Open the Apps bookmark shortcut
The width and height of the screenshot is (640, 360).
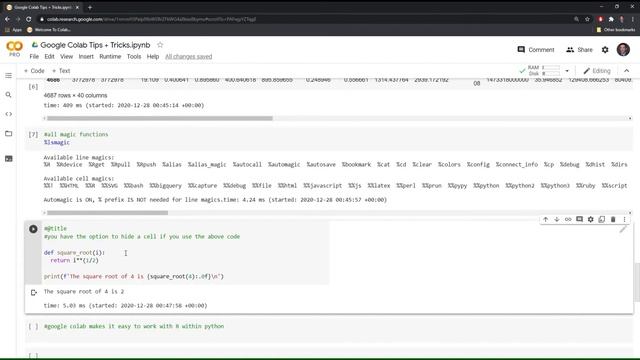(x=13, y=30)
